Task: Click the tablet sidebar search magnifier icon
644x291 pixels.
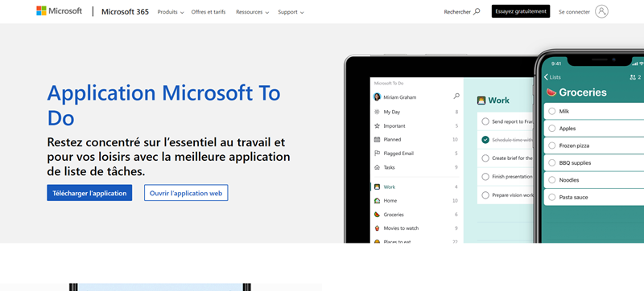Action: point(456,96)
